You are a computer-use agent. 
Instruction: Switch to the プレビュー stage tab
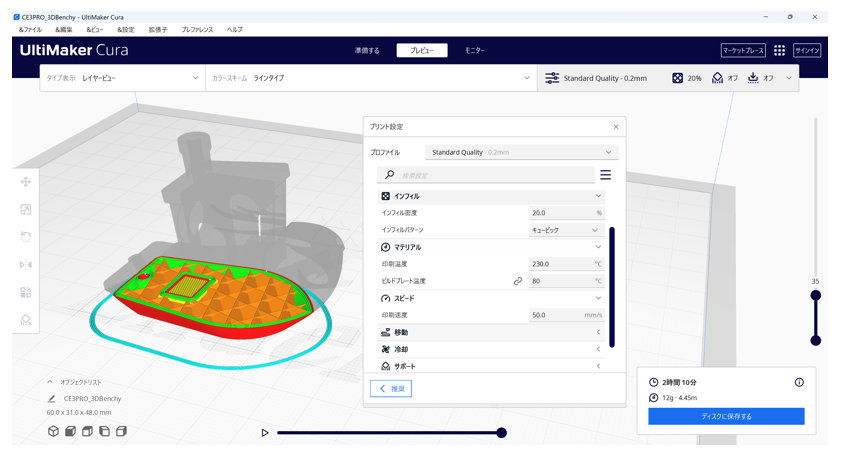[x=422, y=51]
